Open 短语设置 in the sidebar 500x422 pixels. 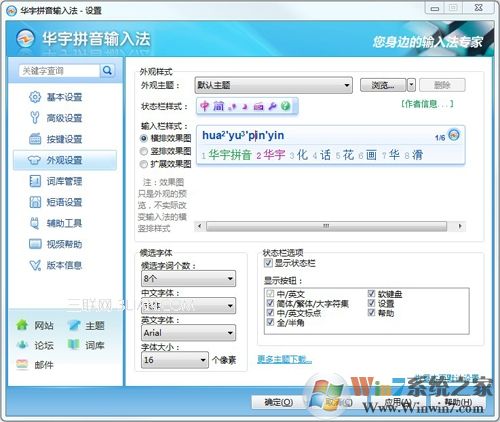64,202
